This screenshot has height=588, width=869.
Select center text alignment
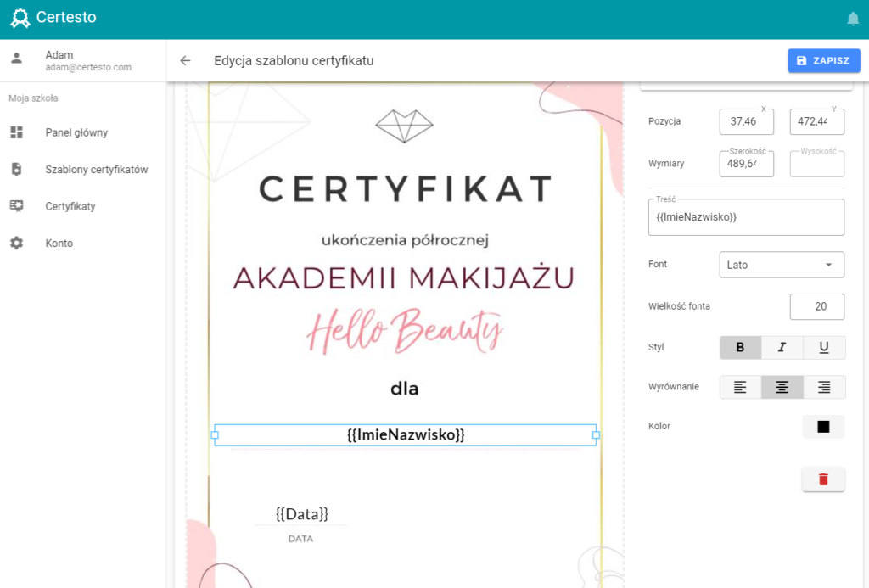pos(782,388)
